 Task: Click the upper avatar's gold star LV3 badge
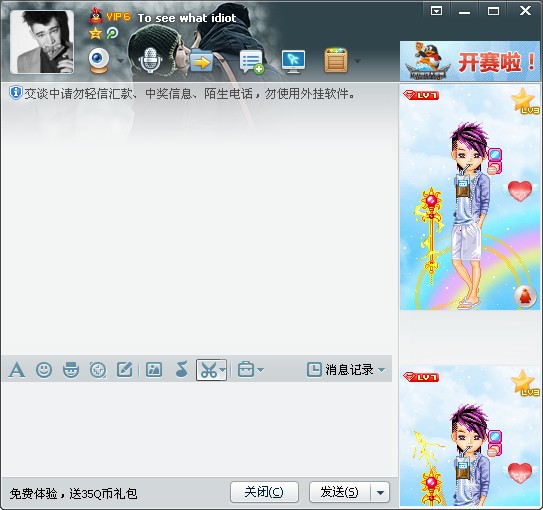(525, 101)
